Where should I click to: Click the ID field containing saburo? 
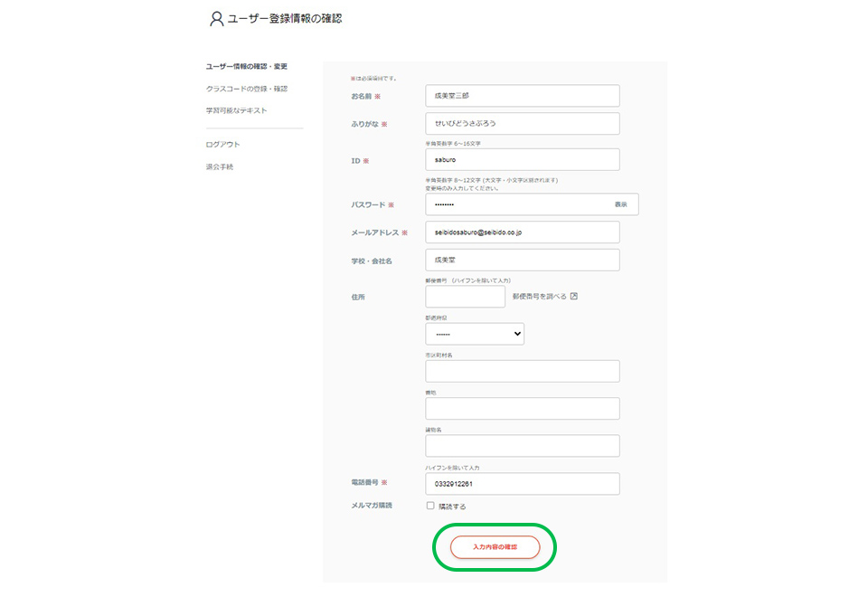(x=522, y=159)
